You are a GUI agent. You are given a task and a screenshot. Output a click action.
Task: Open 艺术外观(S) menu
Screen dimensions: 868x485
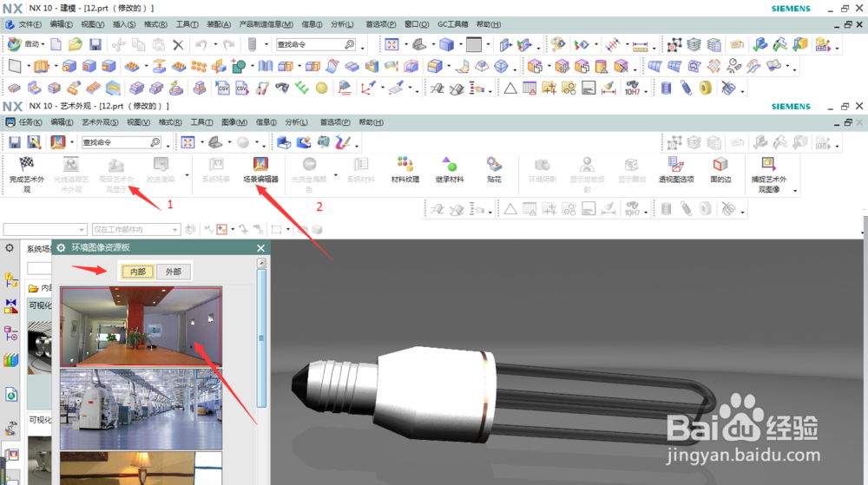click(100, 122)
